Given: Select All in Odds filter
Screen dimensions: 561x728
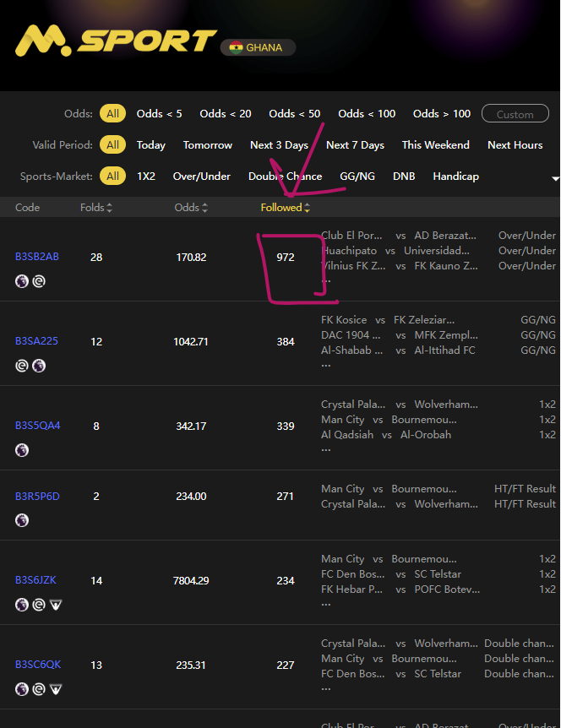Looking at the screenshot, I should point(113,114).
